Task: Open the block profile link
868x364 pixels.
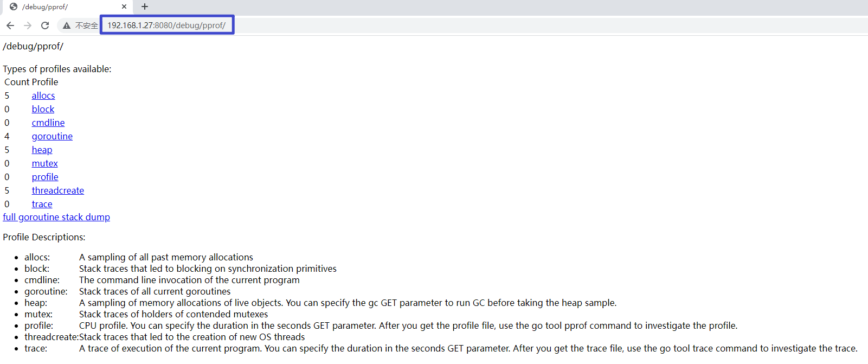Action: pos(43,109)
